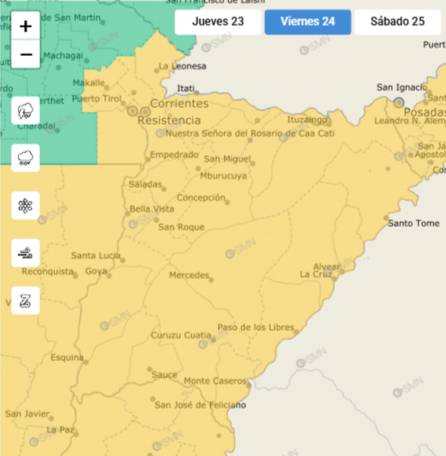The image size is (446, 456).
Task: Click the La Paz label
Action: coord(60,430)
